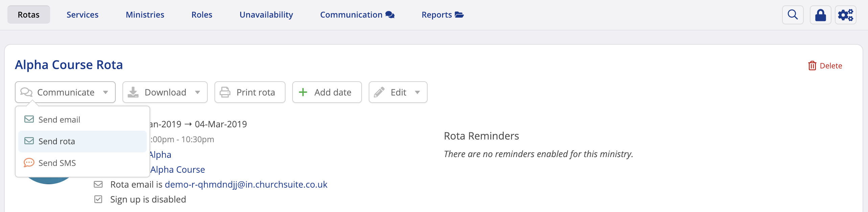Screen dimensions: 868x212
Task: Go to the Unavailability tab
Action: [x=266, y=15]
